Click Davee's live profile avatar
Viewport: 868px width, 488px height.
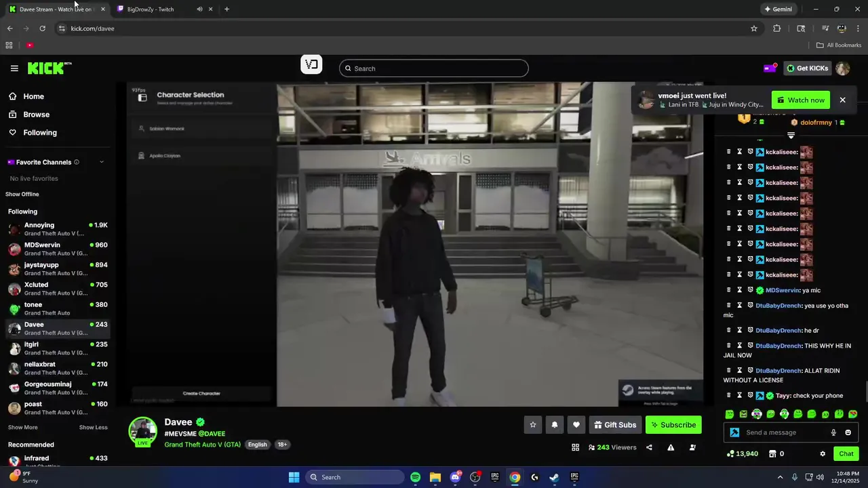coord(142,432)
